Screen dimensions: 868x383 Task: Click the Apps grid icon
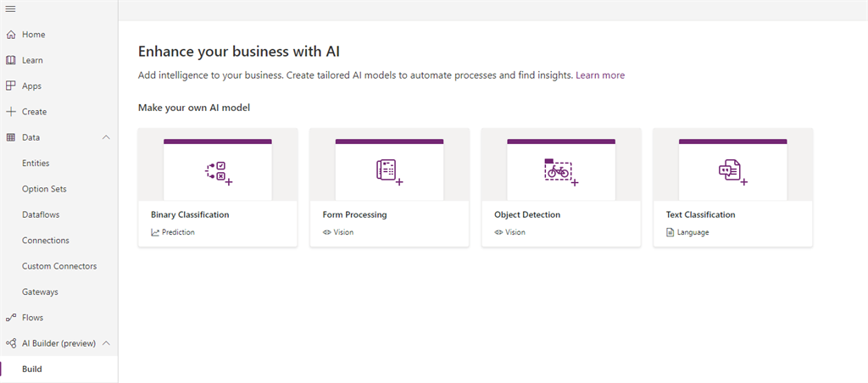[10, 86]
